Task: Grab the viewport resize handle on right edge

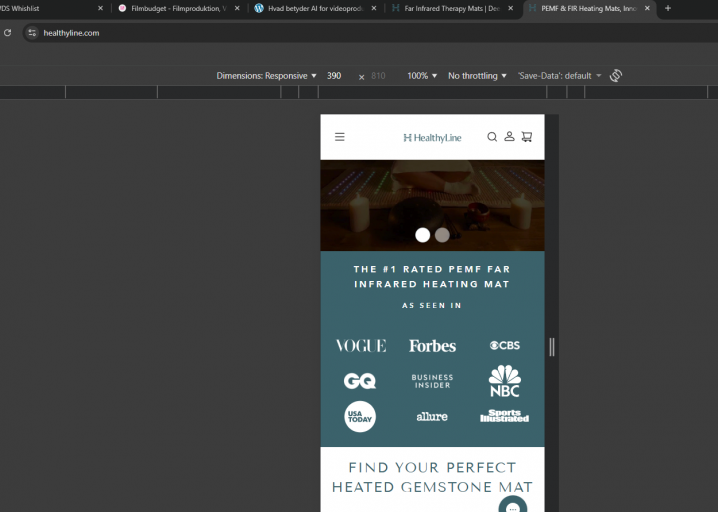Action: (552, 347)
